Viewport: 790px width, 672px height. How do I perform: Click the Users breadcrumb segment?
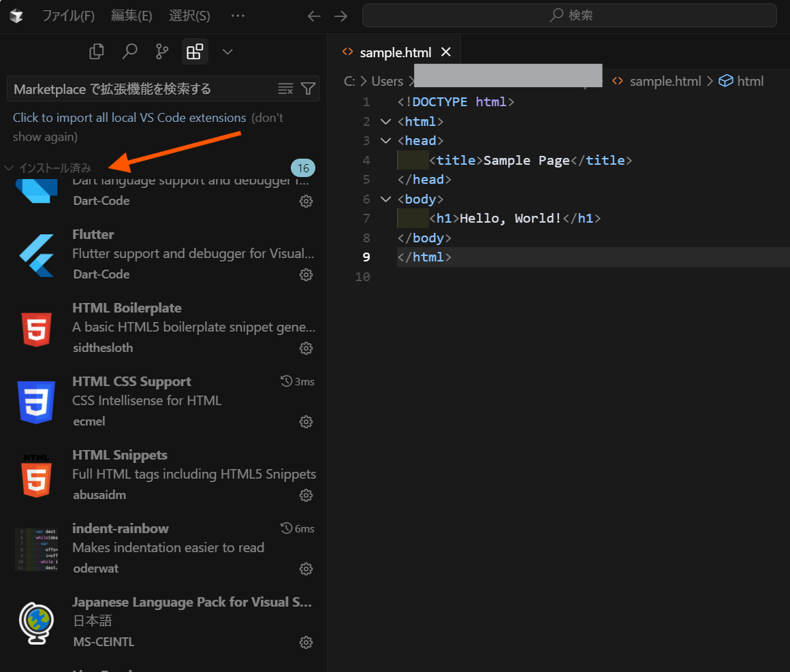[x=387, y=81]
